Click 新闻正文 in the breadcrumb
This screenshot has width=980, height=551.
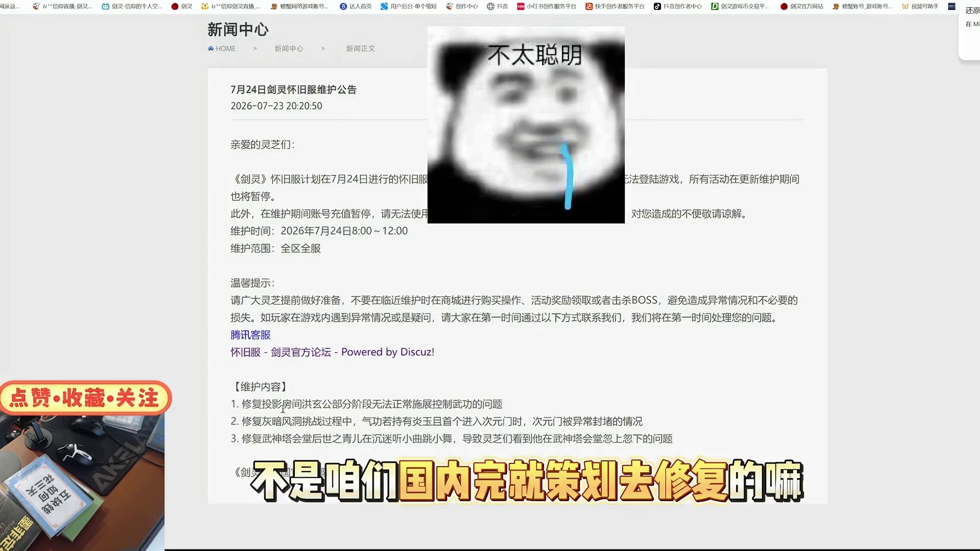click(361, 49)
